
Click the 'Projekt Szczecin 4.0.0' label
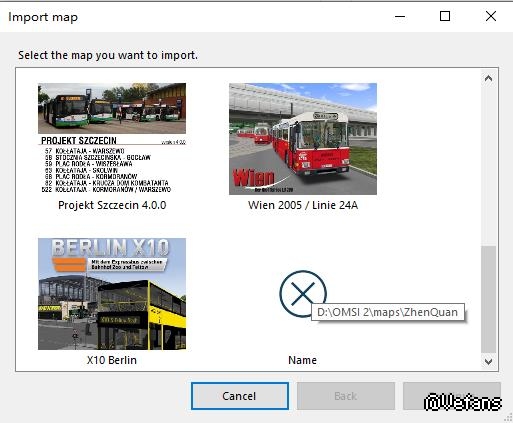tap(112, 205)
